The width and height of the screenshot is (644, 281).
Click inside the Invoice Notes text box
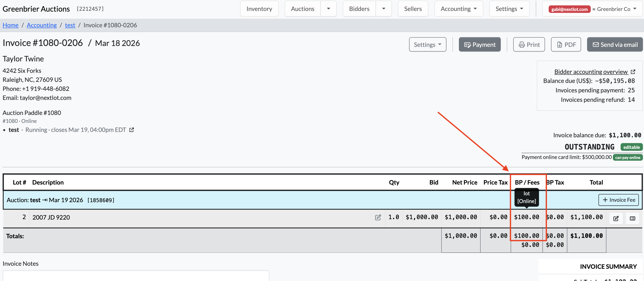point(136,275)
